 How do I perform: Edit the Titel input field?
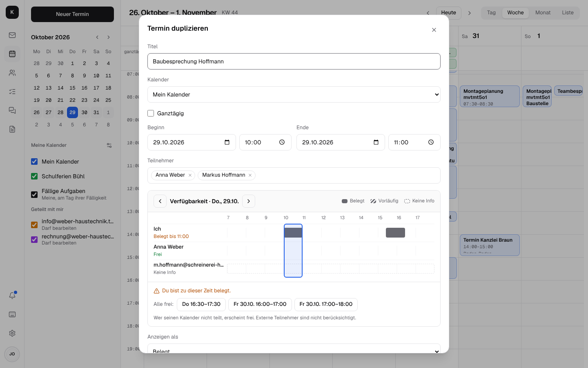click(x=294, y=61)
